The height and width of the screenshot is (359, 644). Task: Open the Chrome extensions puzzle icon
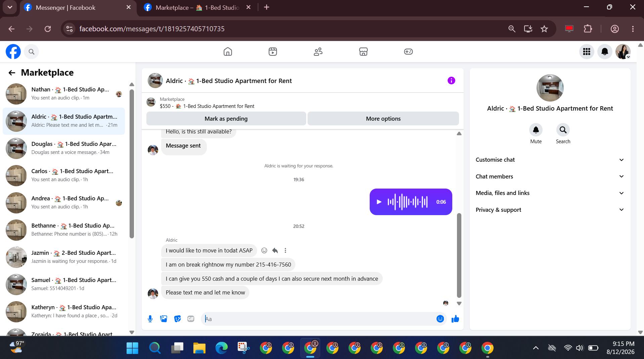(588, 29)
